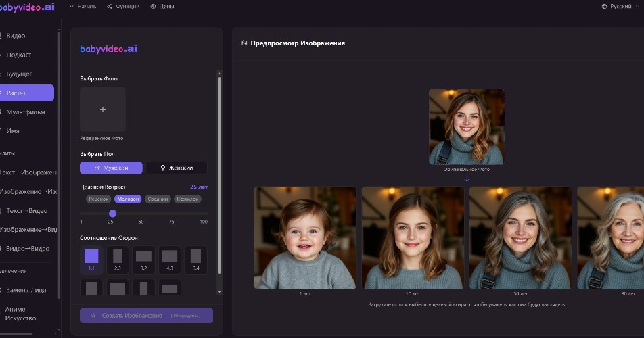The width and height of the screenshot is (644, 338).
Task: Open the Функции menu
Action: tap(123, 6)
